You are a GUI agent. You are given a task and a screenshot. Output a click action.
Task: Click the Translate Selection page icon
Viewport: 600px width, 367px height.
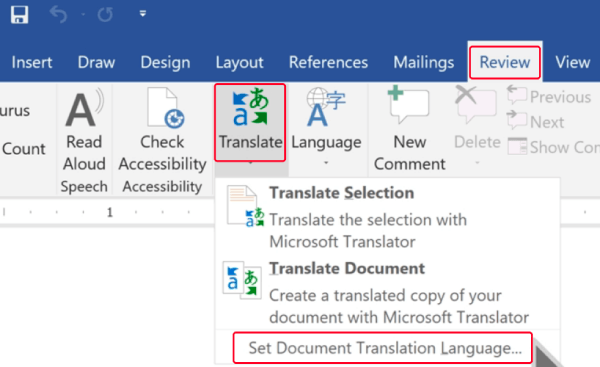(245, 206)
